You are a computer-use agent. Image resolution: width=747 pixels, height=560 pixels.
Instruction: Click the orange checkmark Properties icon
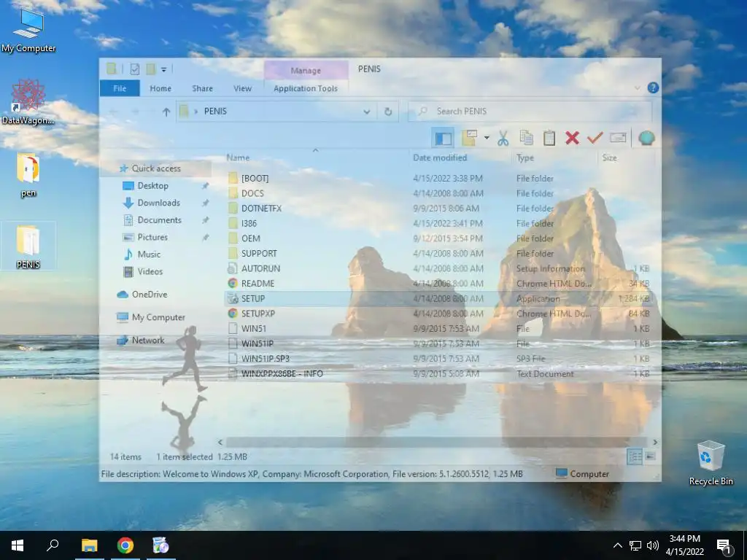[x=595, y=138]
